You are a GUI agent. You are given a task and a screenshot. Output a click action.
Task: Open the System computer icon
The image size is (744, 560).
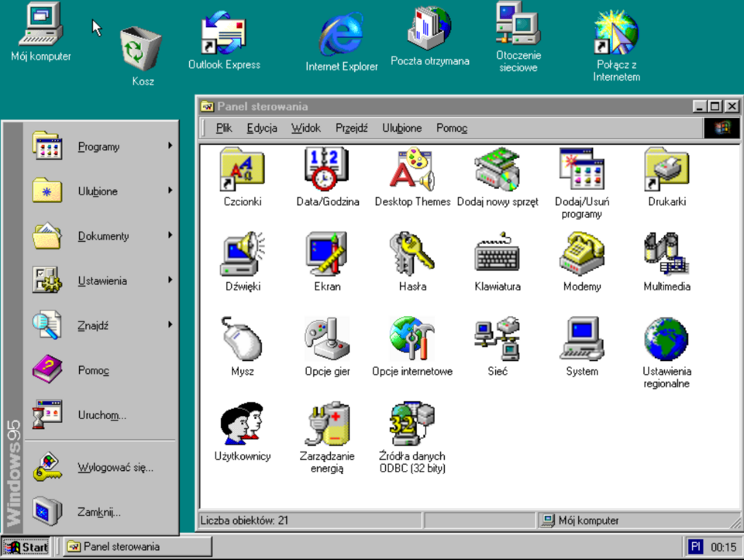582,338
